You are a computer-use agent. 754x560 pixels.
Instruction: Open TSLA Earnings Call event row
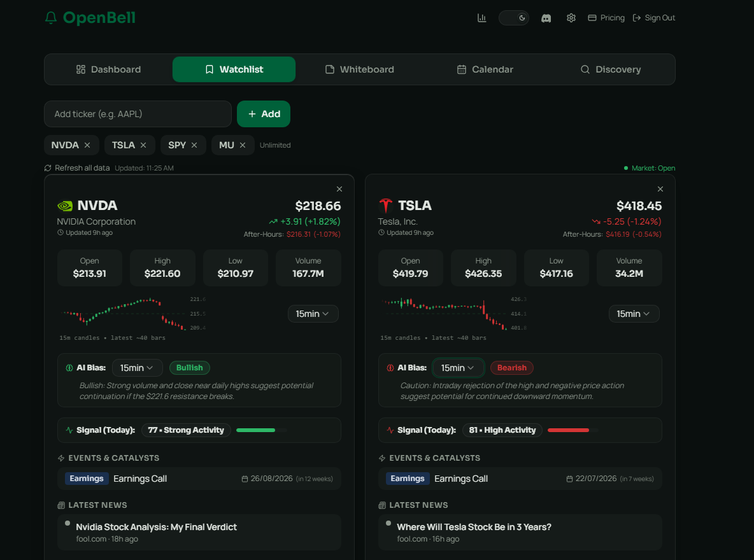[520, 479]
